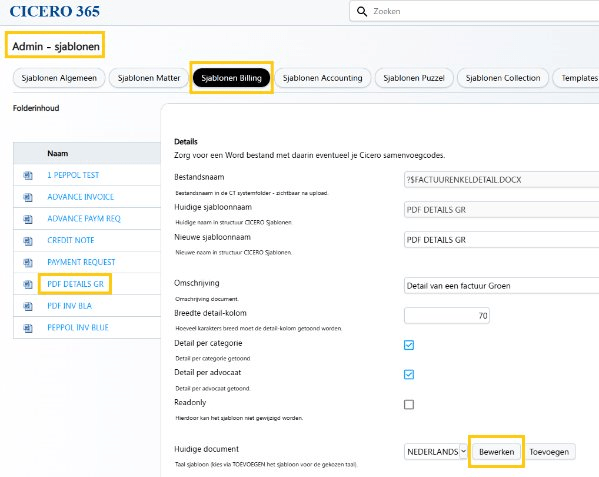The image size is (599, 477).
Task: Click the document icon beside ADVANCE INVOICE
Action: [x=28, y=197]
